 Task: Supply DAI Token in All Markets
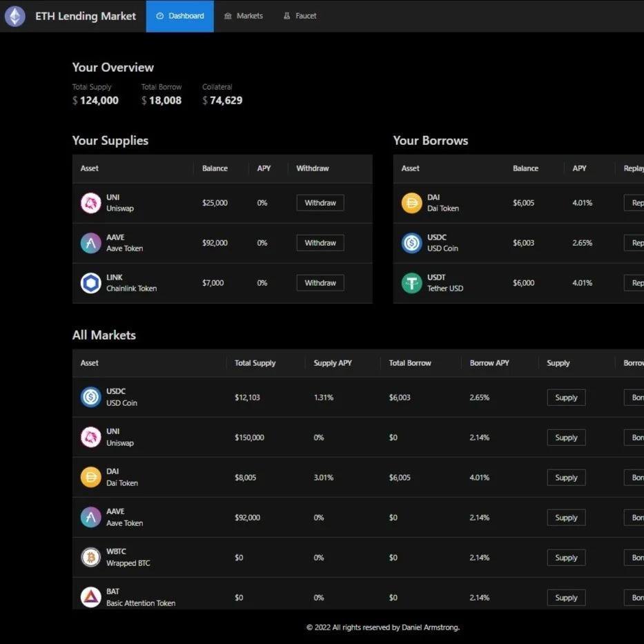[566, 478]
